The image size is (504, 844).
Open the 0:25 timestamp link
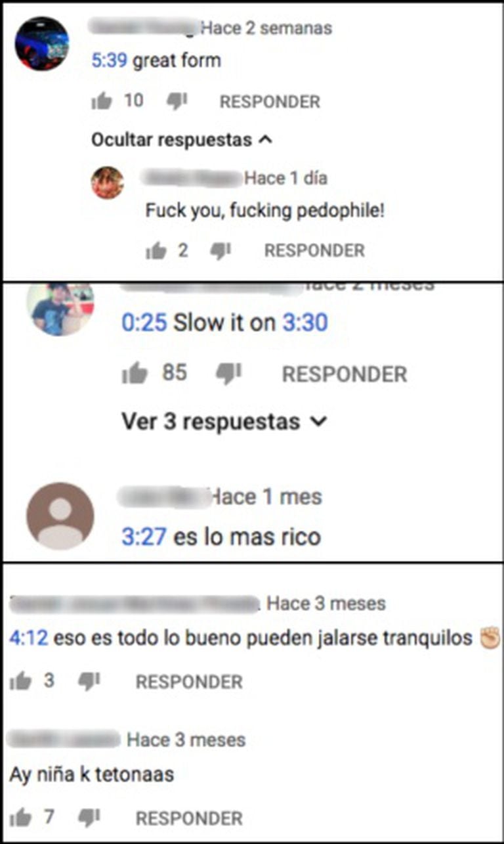144,322
